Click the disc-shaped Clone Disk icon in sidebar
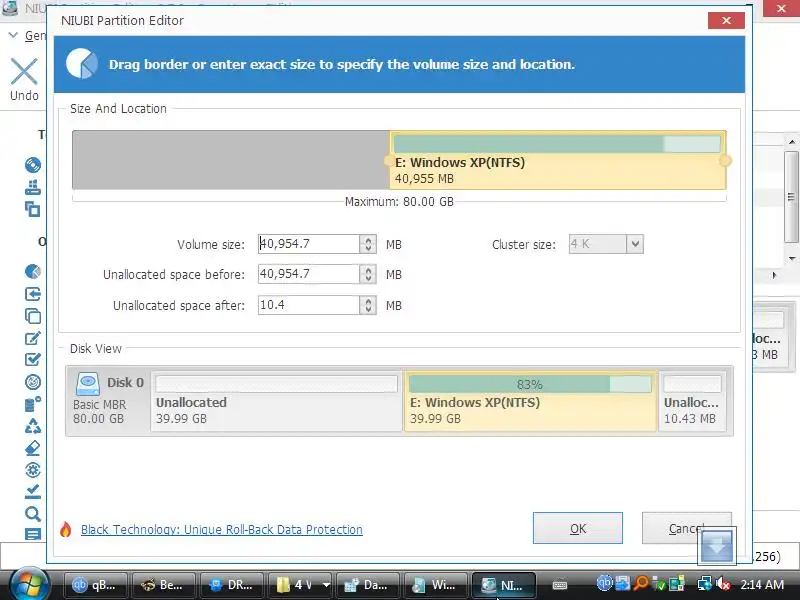This screenshot has height=600, width=800. coord(33,165)
